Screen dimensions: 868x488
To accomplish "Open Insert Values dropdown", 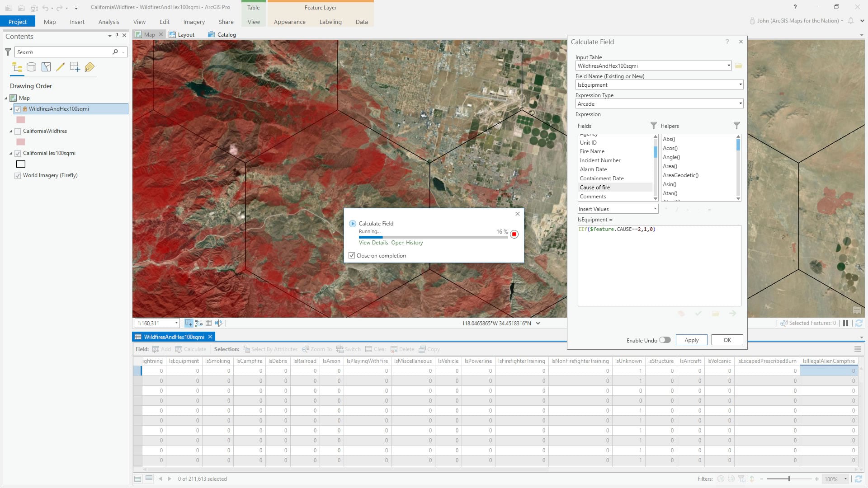I will pyautogui.click(x=655, y=209).
